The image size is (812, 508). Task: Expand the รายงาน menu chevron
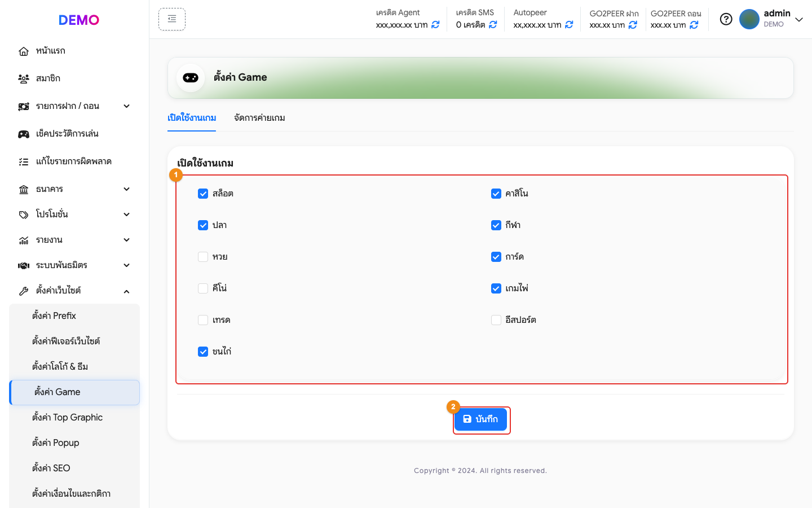(x=127, y=240)
